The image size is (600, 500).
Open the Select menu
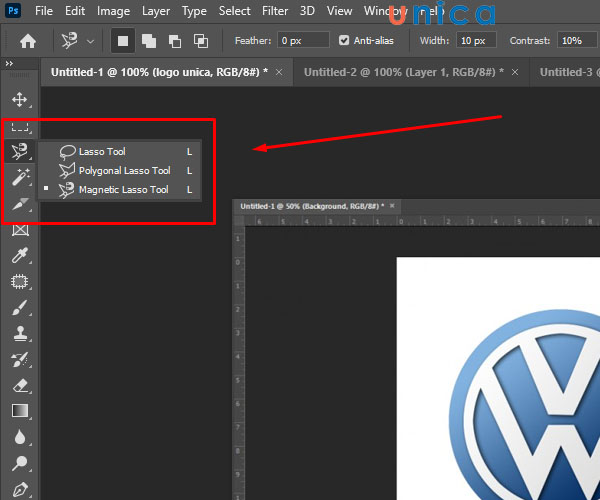coord(235,11)
